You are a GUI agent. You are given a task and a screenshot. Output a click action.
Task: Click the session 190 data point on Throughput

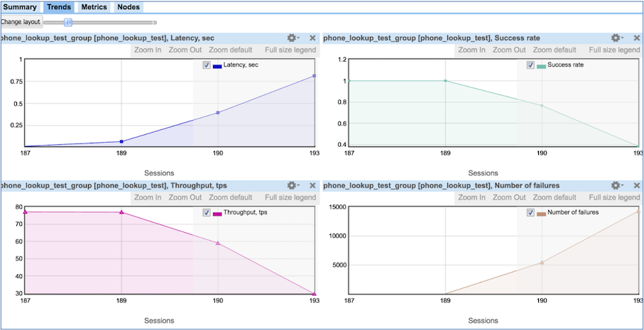[218, 243]
